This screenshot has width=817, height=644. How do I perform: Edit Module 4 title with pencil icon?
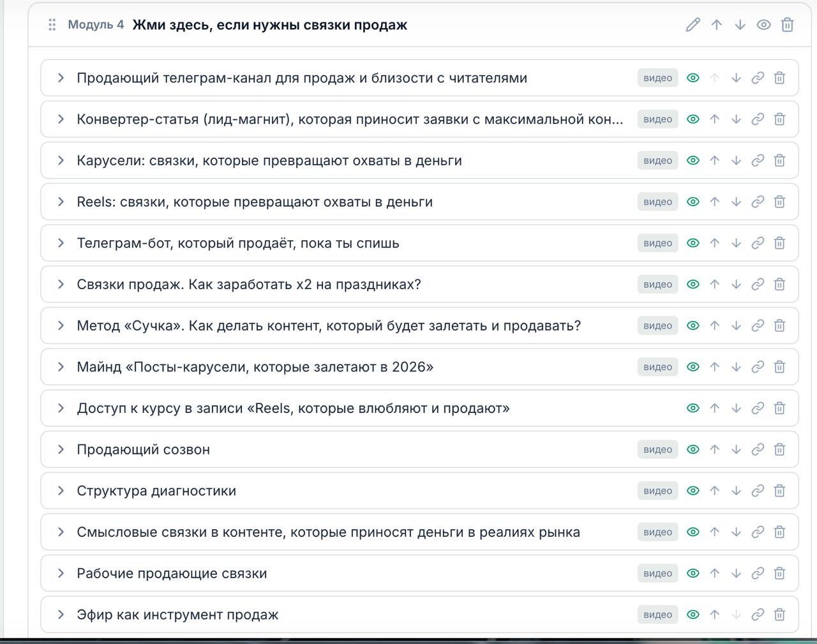coord(693,25)
